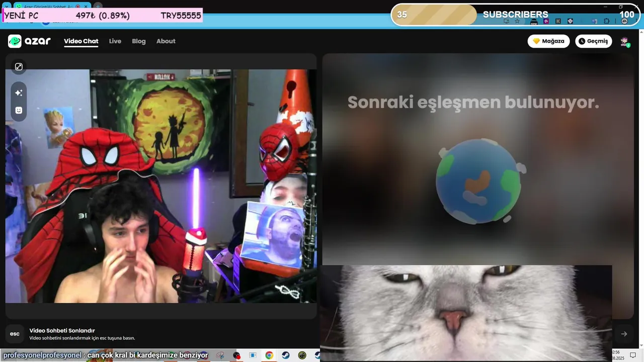644x362 pixels.
Task: Click the spinning globe matching animation
Action: tap(478, 182)
